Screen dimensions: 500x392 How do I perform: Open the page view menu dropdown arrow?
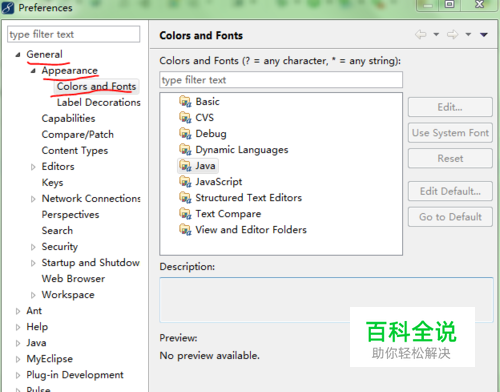pos(484,35)
